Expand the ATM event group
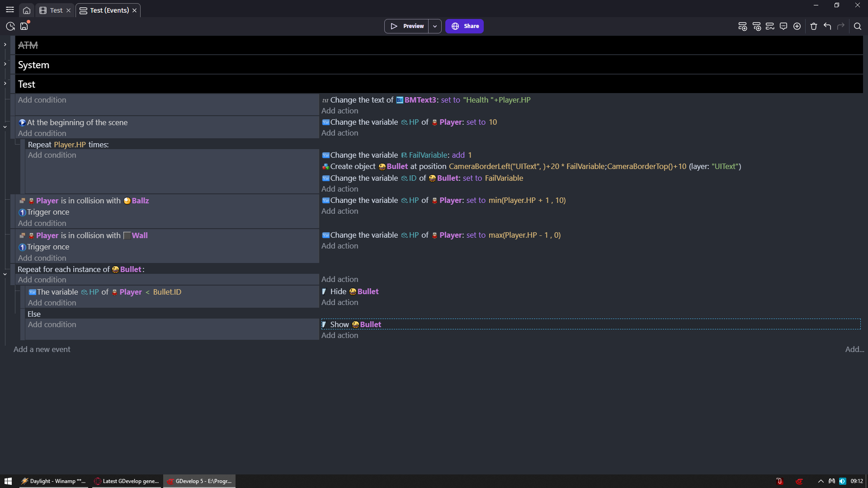The height and width of the screenshot is (488, 868). 5,45
